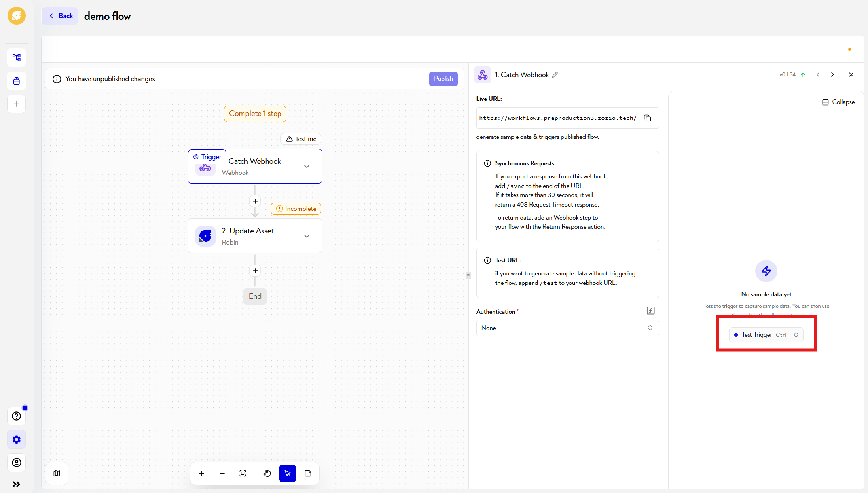Click the orange app logo icon
The height and width of the screenshot is (493, 868).
17,16
